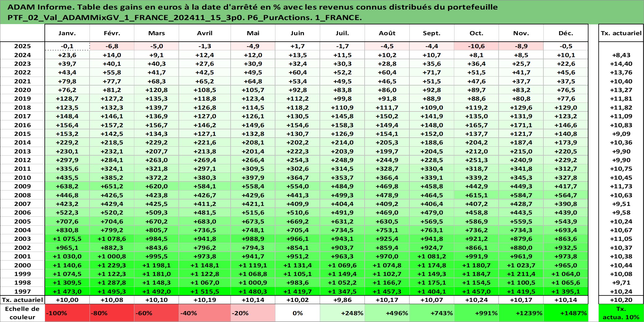The height and width of the screenshot is (322, 644).
Task: Click the +10,24 Oct. actuarial rate cell
Action: click(x=476, y=300)
